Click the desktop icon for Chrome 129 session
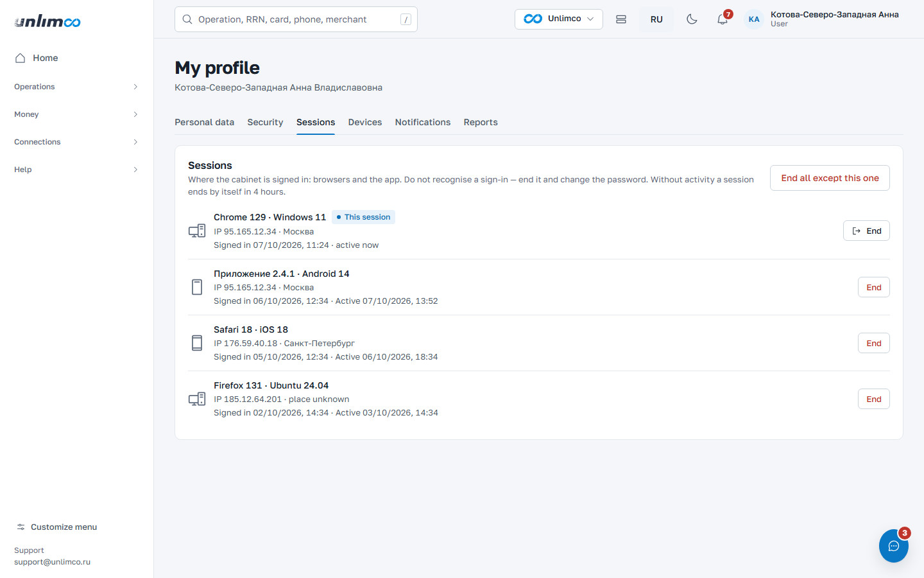The image size is (924, 578). (x=197, y=231)
